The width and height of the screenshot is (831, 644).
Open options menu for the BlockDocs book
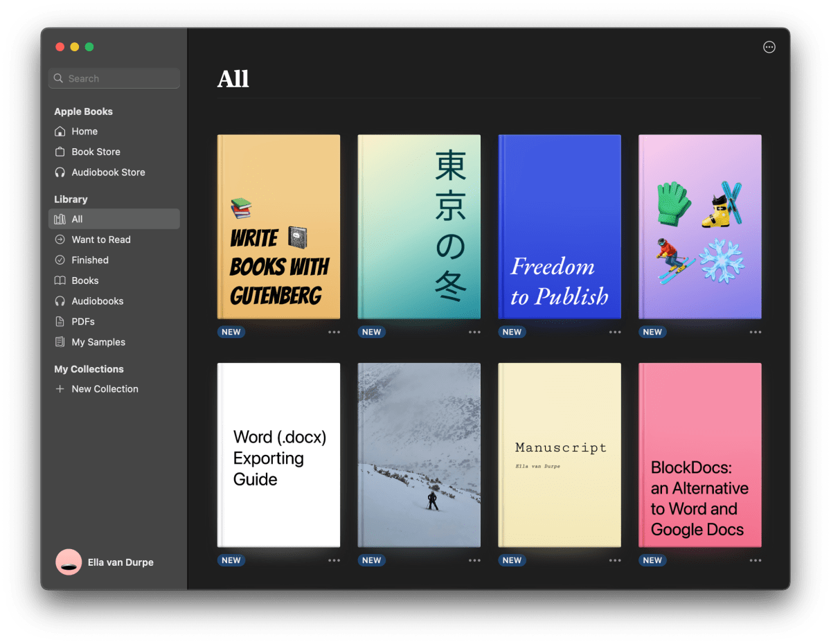tap(755, 560)
